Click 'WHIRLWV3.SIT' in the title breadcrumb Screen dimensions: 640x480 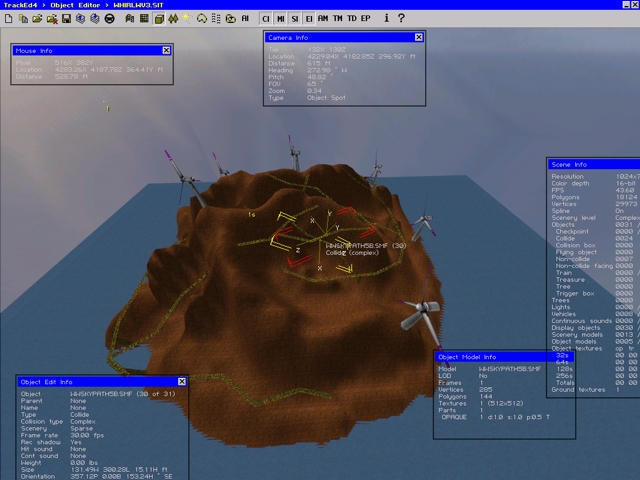pyautogui.click(x=138, y=5)
